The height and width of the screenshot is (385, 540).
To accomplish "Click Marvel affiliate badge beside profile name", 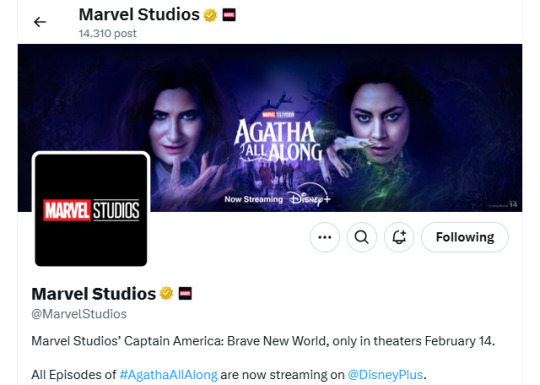I will [x=185, y=294].
